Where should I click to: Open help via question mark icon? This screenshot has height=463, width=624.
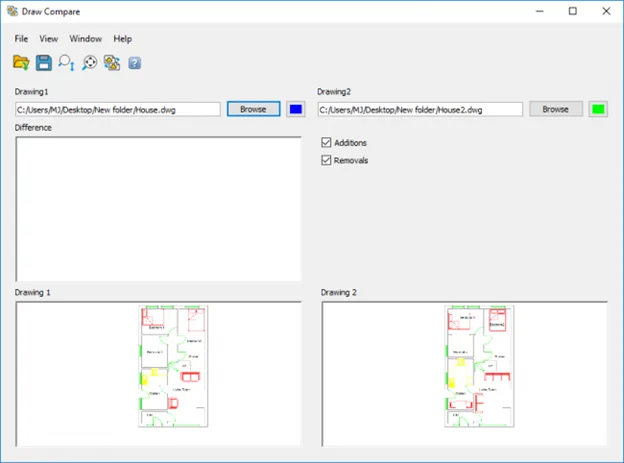point(134,63)
